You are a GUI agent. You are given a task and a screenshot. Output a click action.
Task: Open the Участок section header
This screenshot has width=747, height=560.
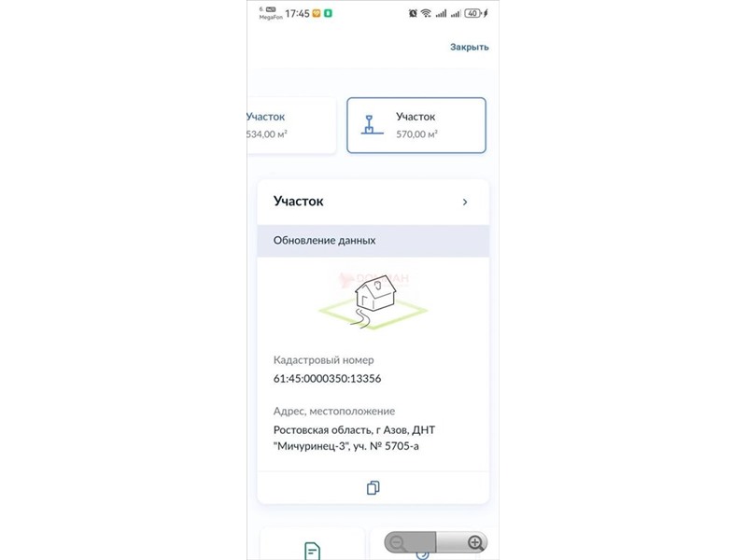(x=373, y=202)
